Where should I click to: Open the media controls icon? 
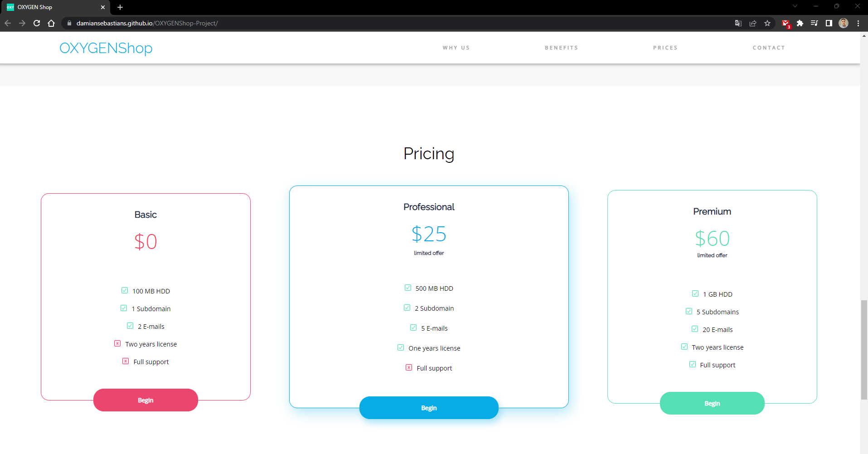tap(815, 23)
